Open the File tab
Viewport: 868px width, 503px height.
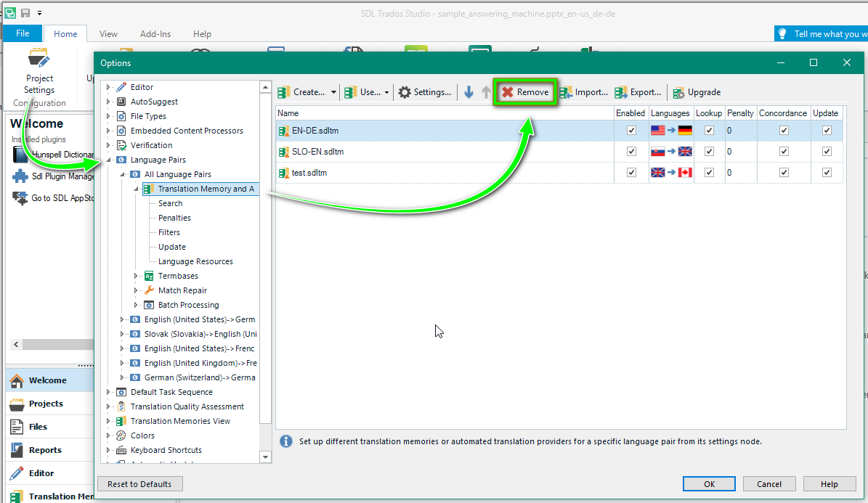23,33
